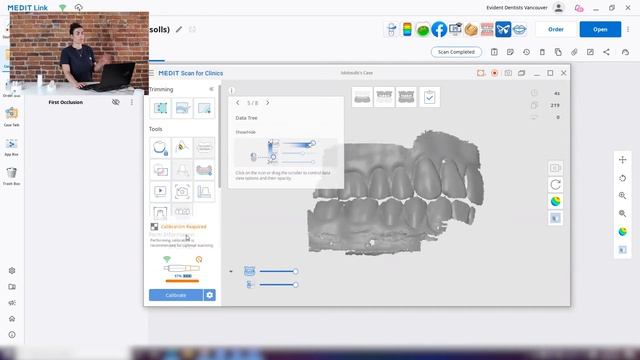Open First Occlusion more options menu

click(x=132, y=102)
